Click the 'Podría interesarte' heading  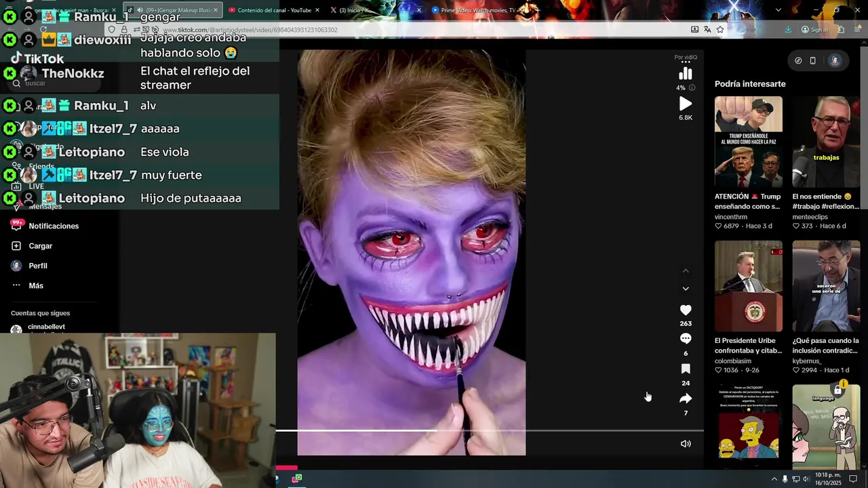click(750, 84)
